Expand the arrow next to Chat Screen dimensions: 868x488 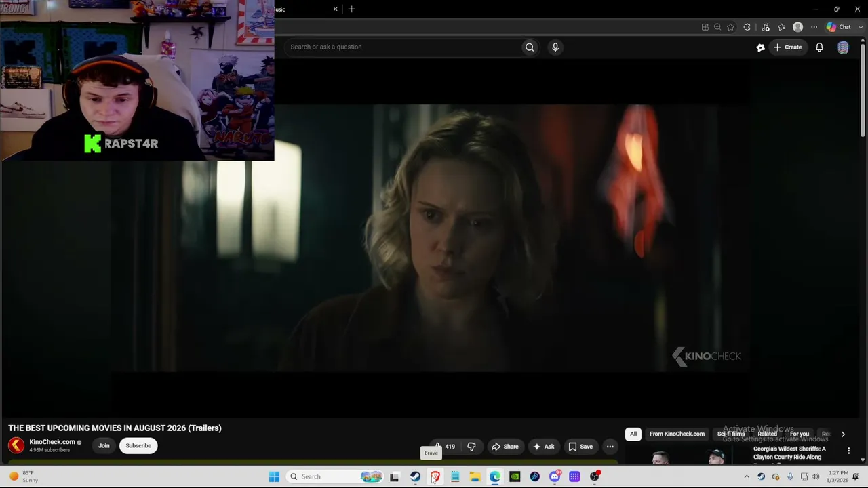[x=861, y=27]
